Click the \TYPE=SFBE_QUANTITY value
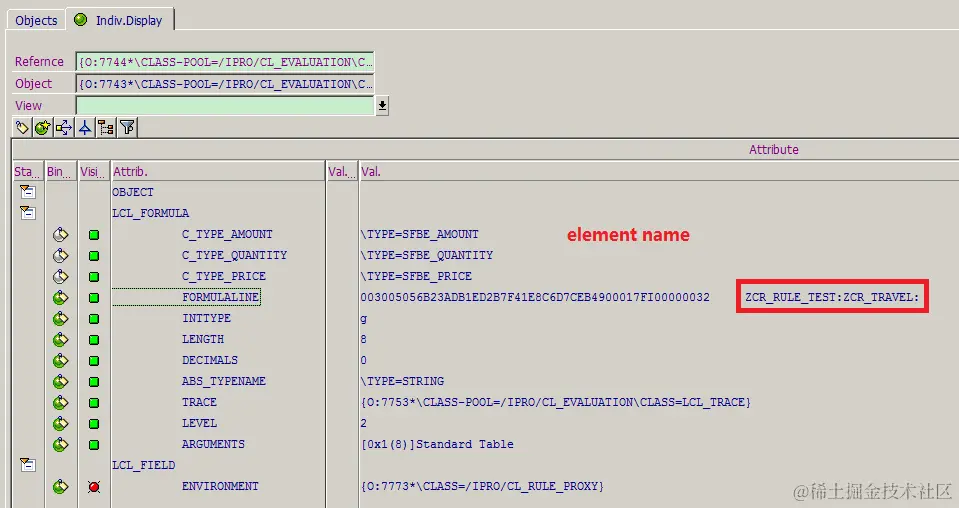The height and width of the screenshot is (508, 959). 426,255
